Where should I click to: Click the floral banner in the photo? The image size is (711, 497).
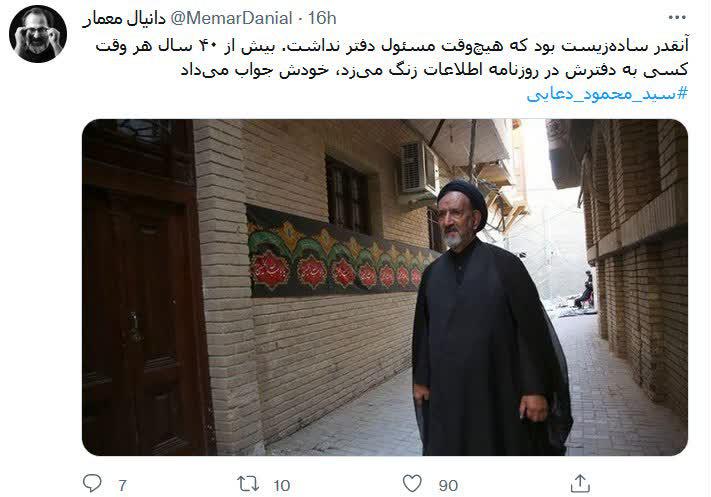[x=338, y=257]
